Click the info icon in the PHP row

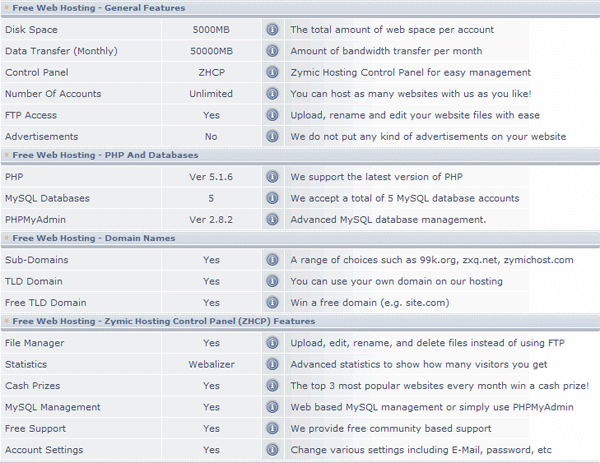click(x=272, y=177)
